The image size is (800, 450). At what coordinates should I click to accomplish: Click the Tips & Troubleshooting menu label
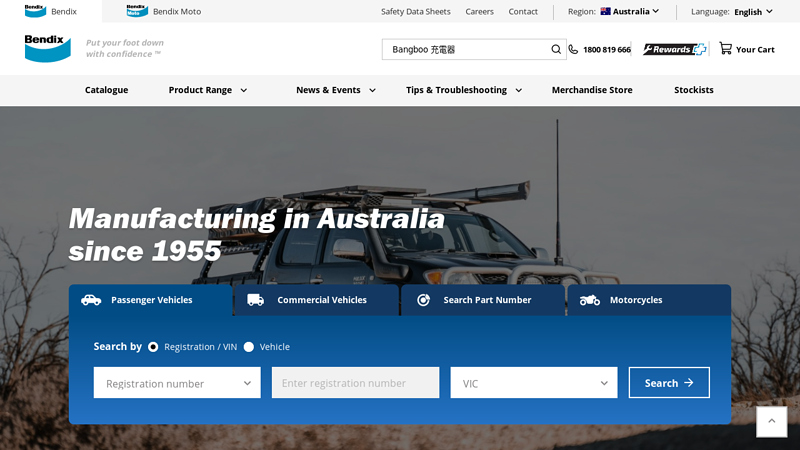(x=456, y=90)
